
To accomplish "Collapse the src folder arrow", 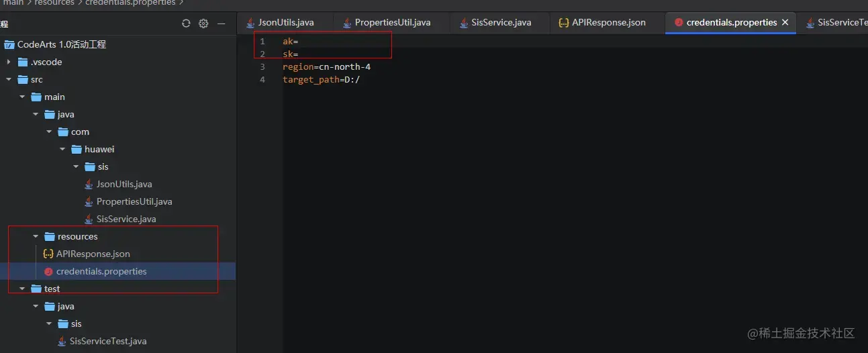I will (x=9, y=80).
